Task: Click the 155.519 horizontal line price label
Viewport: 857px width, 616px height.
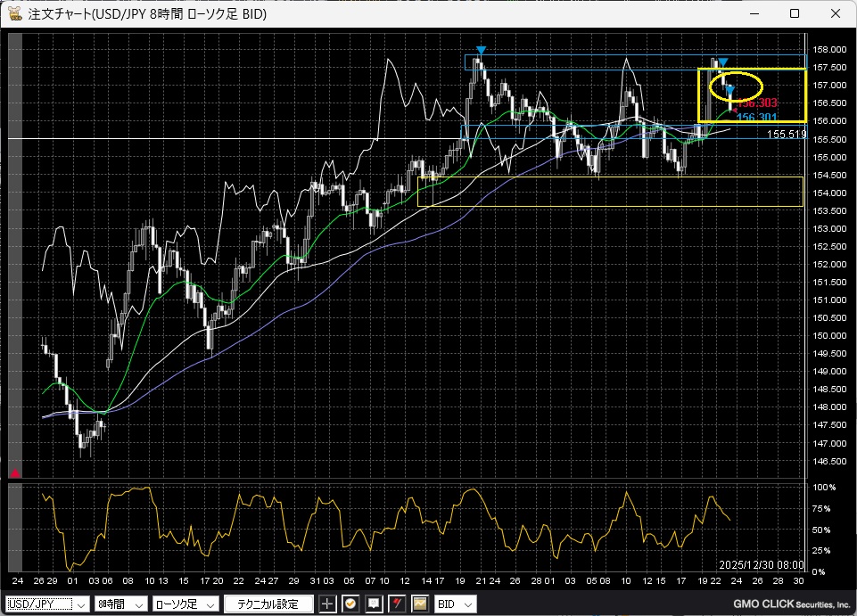Action: [x=787, y=134]
